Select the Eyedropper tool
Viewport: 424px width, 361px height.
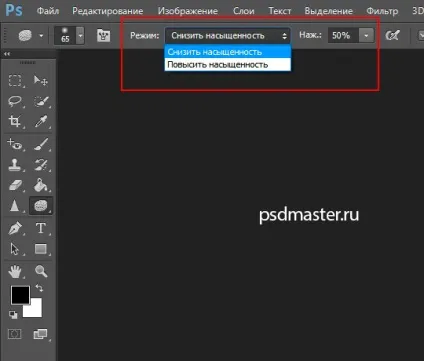(x=41, y=121)
